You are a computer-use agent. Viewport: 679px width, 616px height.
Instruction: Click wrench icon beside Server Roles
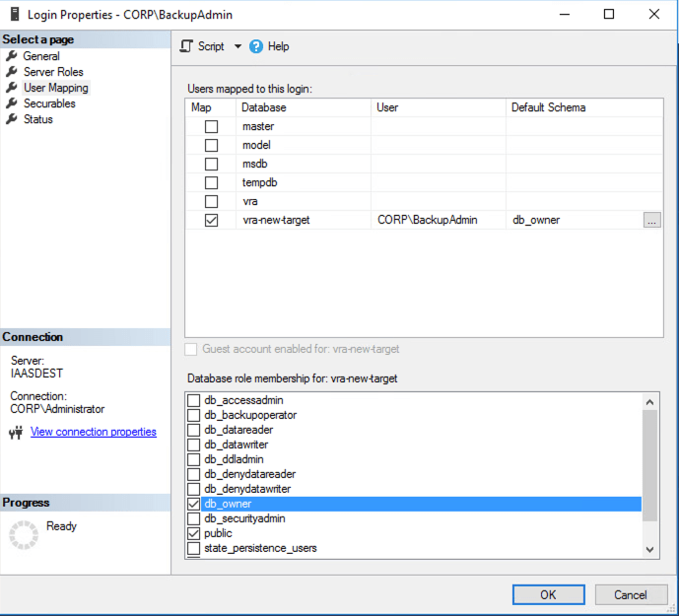(12, 72)
